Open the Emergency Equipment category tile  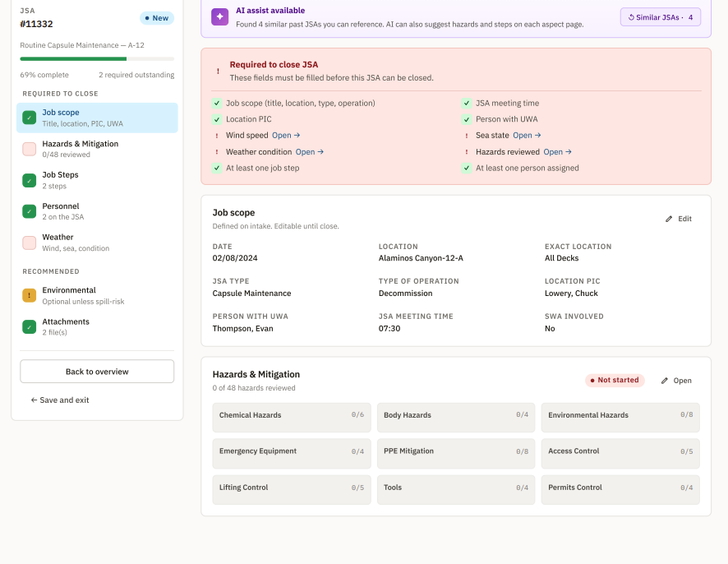[292, 454]
